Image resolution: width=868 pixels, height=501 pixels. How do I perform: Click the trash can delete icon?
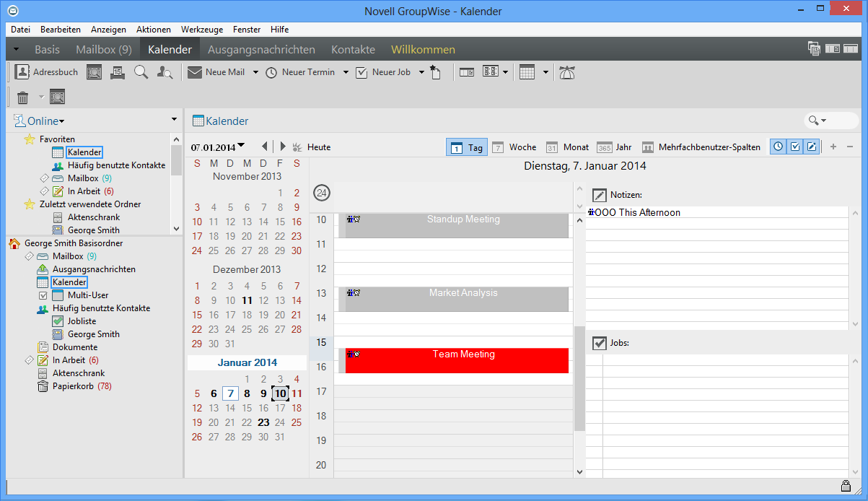22,97
